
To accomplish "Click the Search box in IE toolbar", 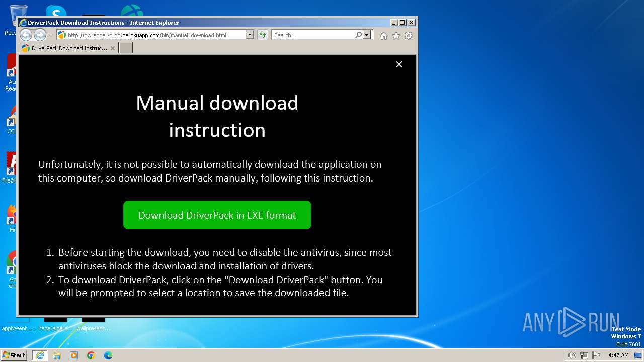I will 313,35.
